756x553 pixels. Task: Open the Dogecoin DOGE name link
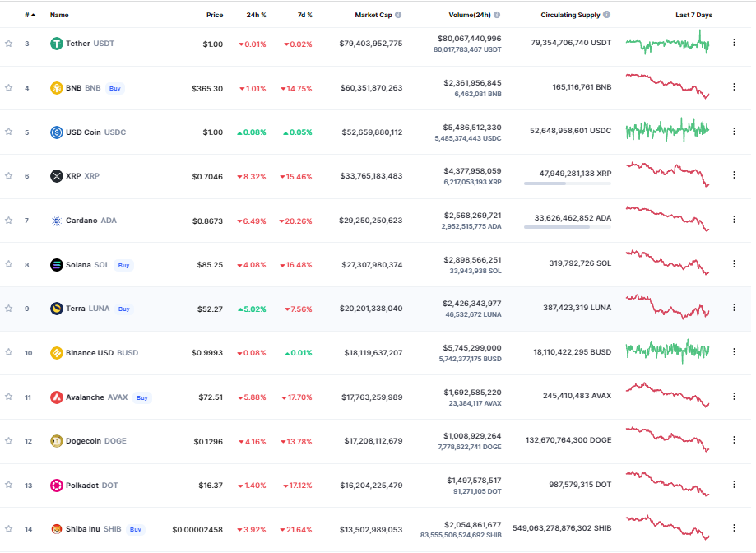[x=96, y=441]
